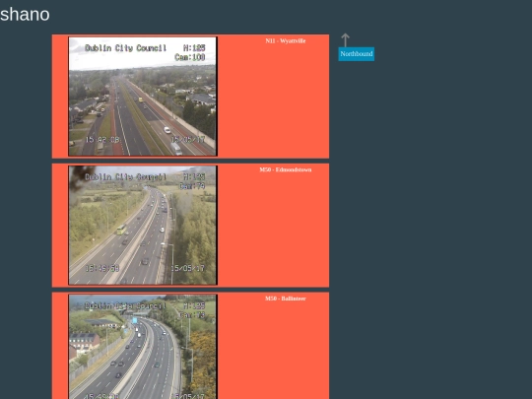Click the 'shano' page heading

(x=25, y=14)
